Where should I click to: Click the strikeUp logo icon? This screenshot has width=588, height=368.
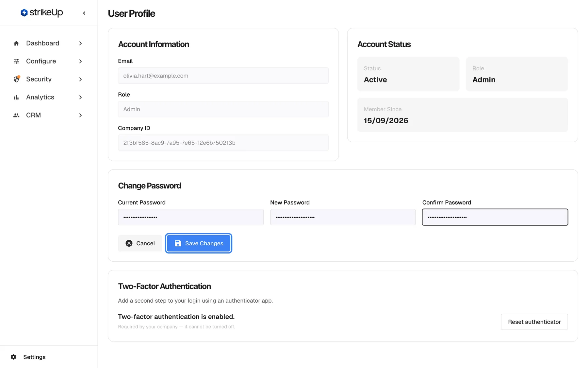(x=24, y=13)
